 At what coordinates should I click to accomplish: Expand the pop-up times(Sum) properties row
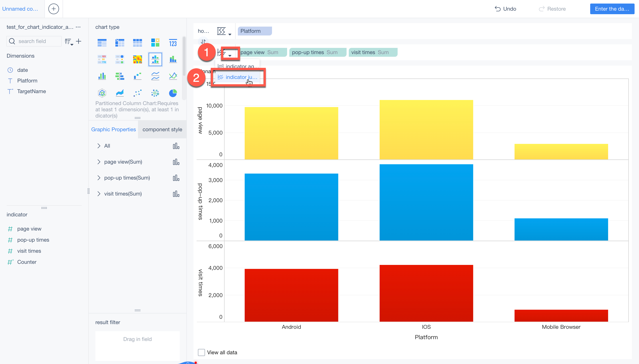[x=99, y=178]
